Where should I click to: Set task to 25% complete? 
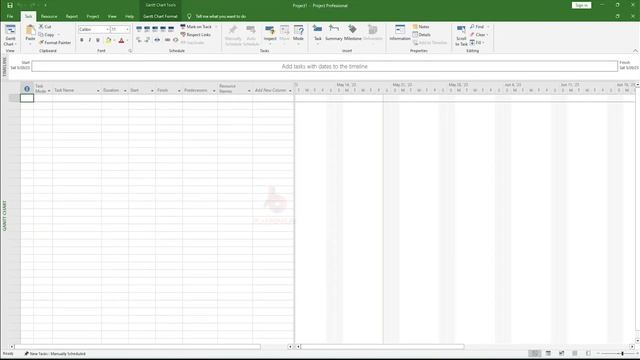click(x=147, y=29)
